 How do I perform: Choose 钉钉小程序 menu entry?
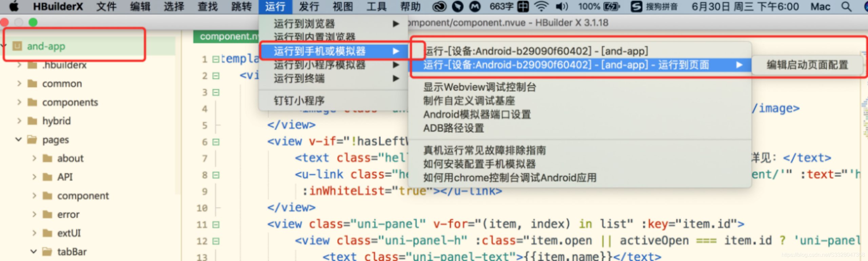click(x=333, y=101)
